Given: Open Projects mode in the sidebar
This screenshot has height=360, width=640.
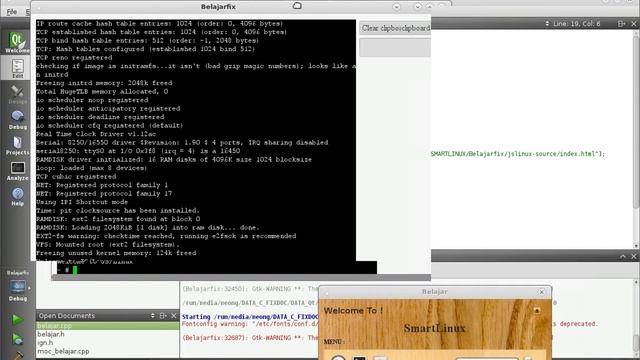Looking at the screenshot, I should 17,145.
